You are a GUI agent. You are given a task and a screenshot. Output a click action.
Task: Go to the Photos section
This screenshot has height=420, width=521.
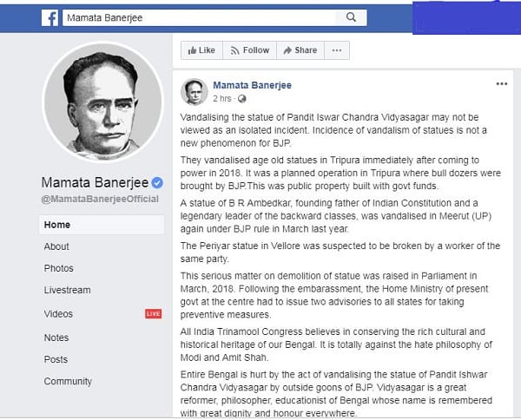point(58,268)
